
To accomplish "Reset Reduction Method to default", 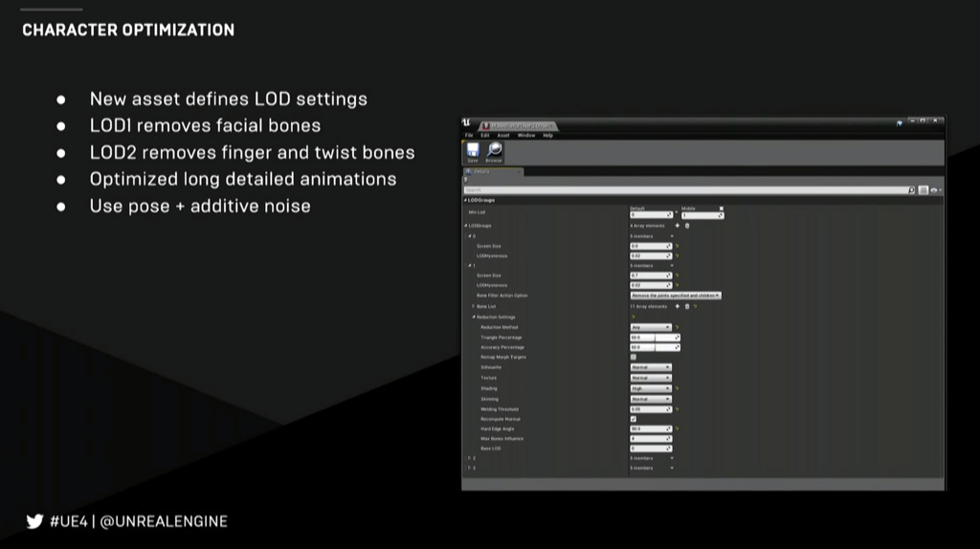I will coord(677,327).
